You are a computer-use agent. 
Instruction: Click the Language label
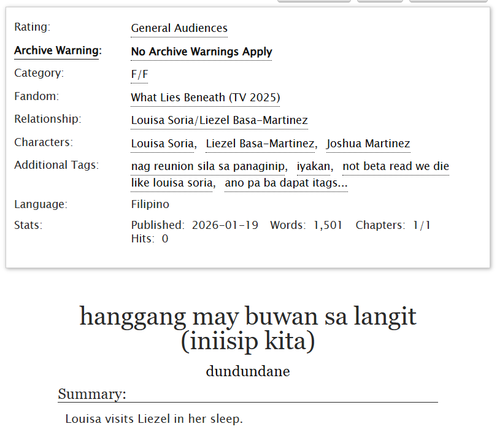pos(41,204)
